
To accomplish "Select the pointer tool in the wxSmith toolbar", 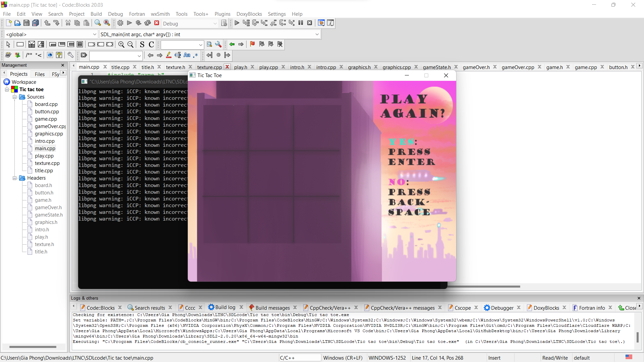I will (8, 44).
